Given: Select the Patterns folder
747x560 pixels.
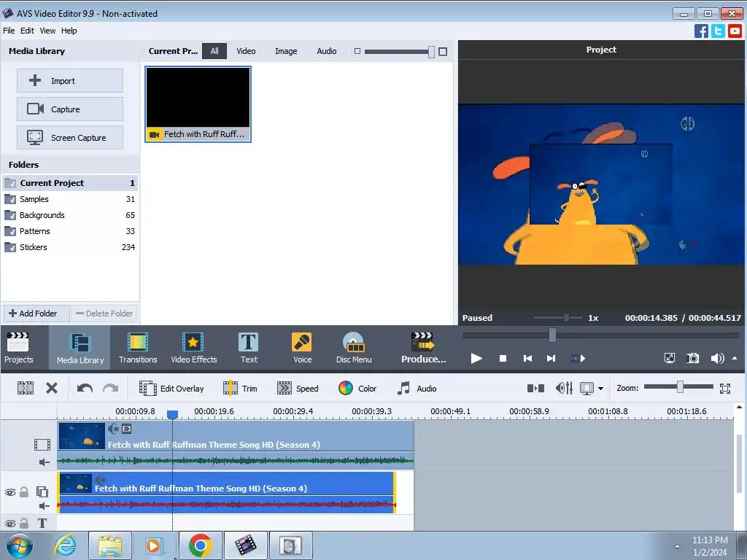Looking at the screenshot, I should (x=69, y=231).
